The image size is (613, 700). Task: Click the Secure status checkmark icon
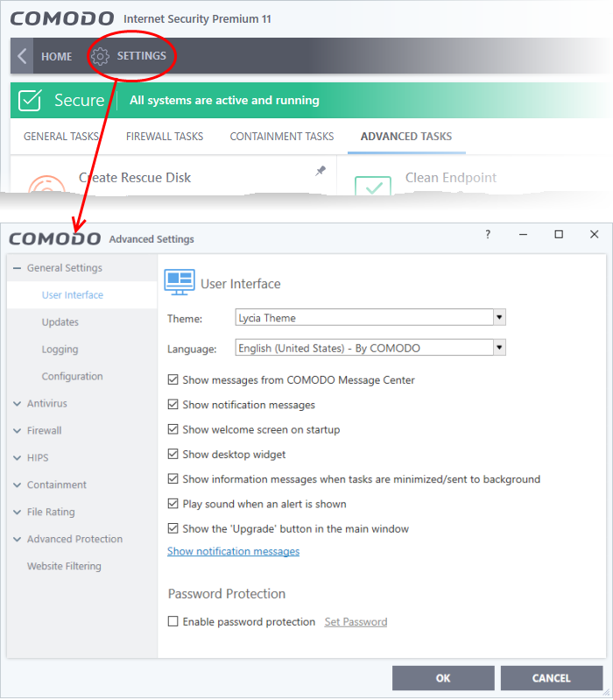click(30, 100)
